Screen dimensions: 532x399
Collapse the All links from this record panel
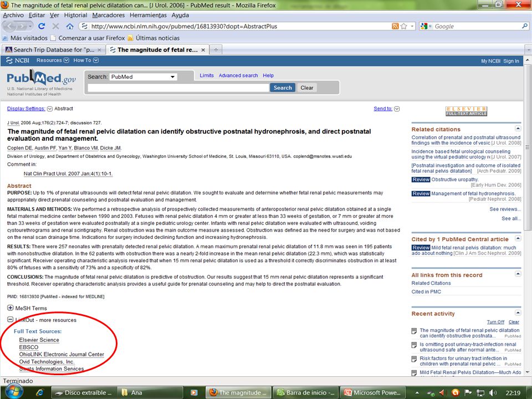(x=518, y=274)
